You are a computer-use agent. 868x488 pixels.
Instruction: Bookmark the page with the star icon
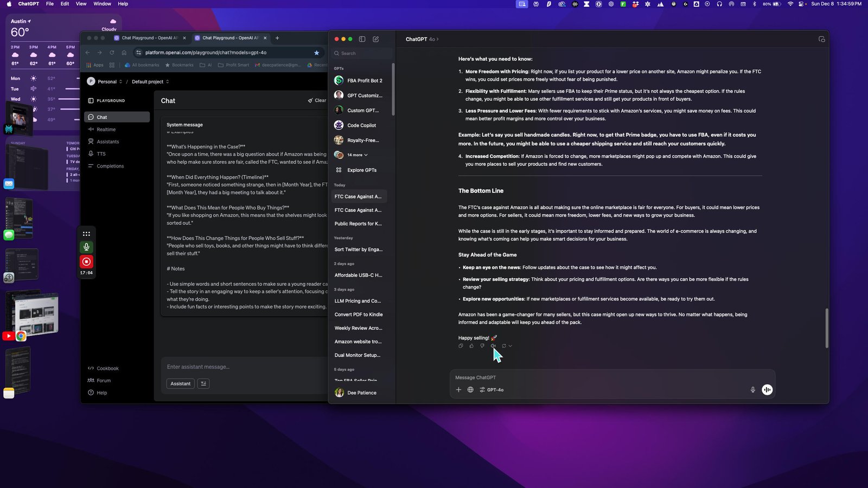tap(316, 53)
